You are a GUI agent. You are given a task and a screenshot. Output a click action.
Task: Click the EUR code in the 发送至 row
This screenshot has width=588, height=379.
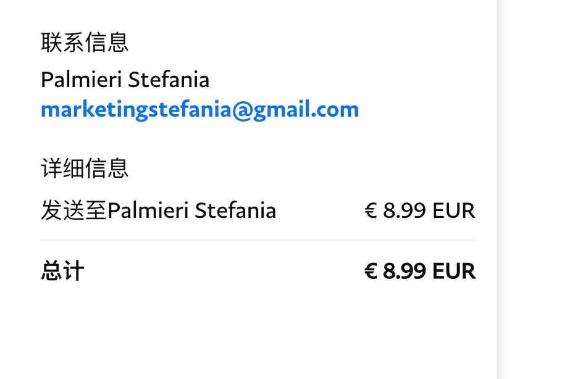[x=454, y=211]
